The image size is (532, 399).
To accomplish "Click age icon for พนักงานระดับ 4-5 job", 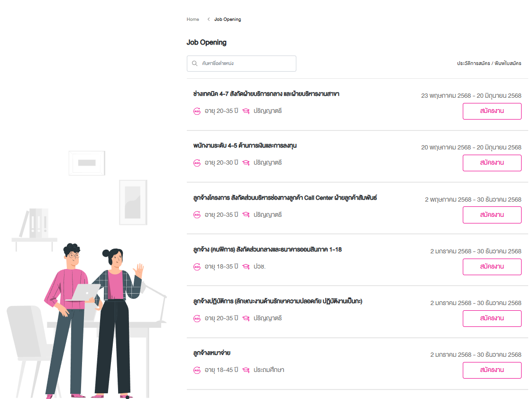I will click(197, 163).
